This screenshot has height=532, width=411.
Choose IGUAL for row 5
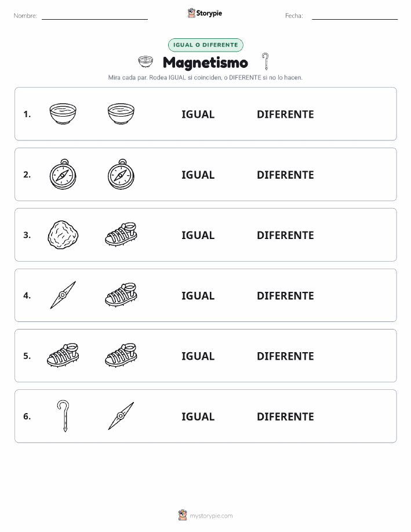tap(198, 356)
